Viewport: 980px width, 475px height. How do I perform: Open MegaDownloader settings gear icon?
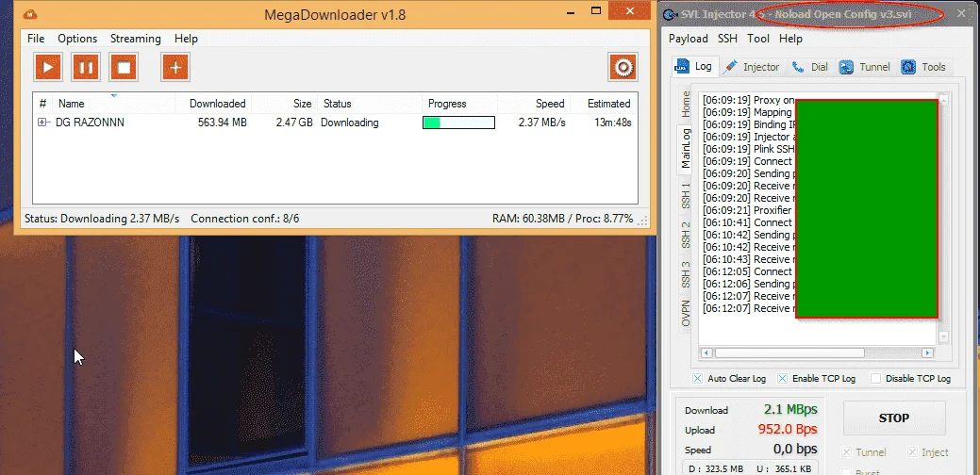point(623,67)
